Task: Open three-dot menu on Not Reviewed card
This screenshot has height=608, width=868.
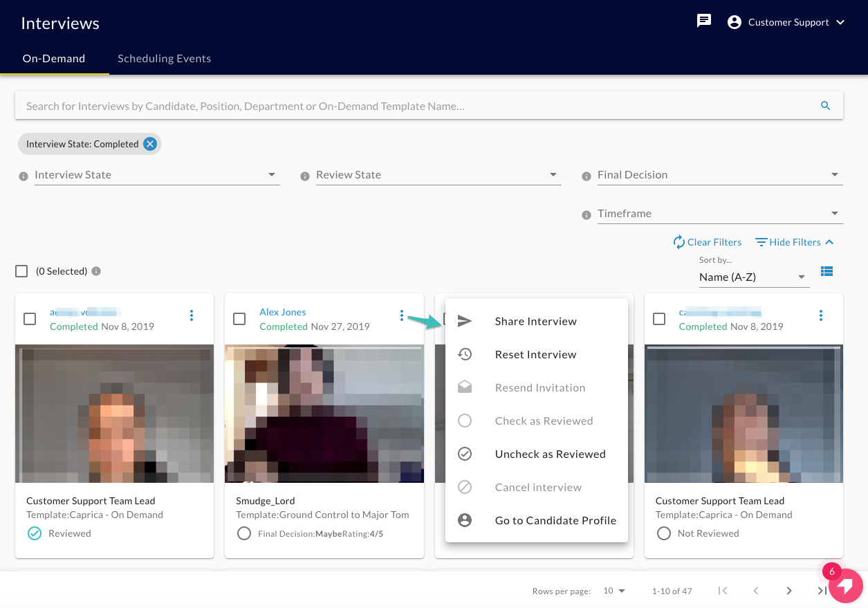Action: point(821,315)
